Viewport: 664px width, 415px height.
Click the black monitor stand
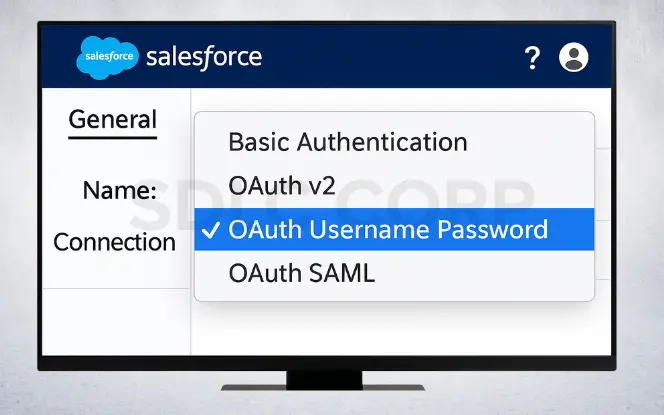tap(324, 380)
